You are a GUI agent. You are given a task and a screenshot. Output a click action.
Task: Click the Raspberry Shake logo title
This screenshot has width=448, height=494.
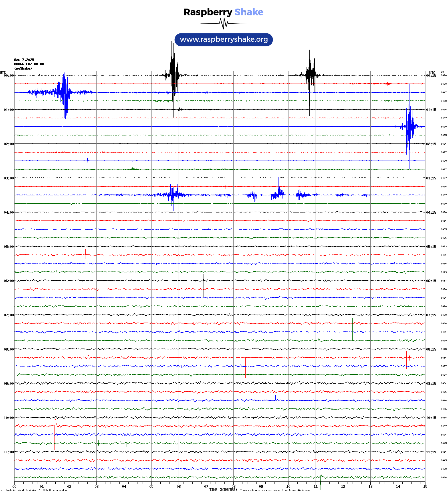pos(223,12)
